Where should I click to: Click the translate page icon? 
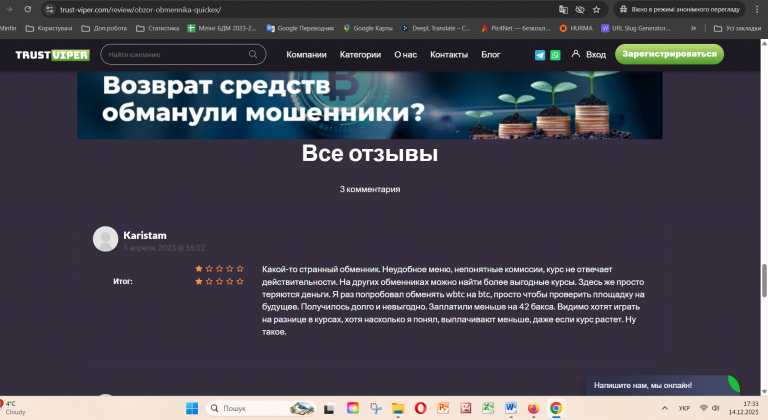pos(563,9)
